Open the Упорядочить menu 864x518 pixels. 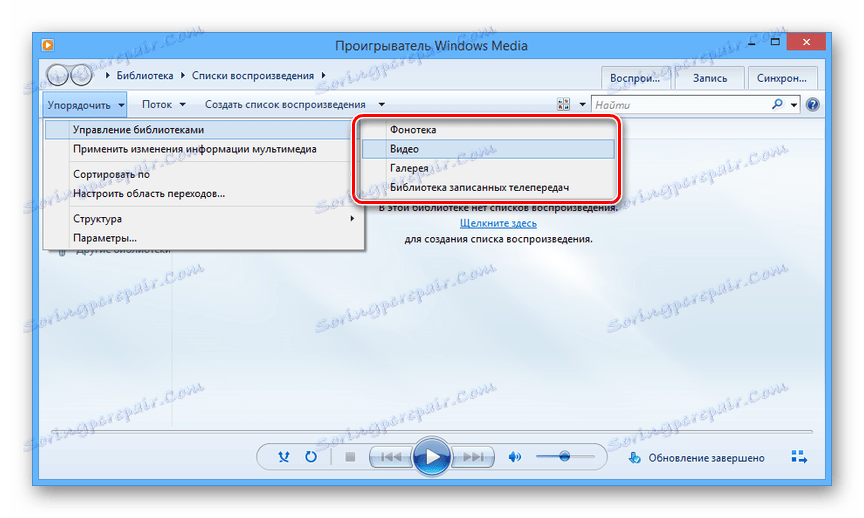[x=85, y=105]
